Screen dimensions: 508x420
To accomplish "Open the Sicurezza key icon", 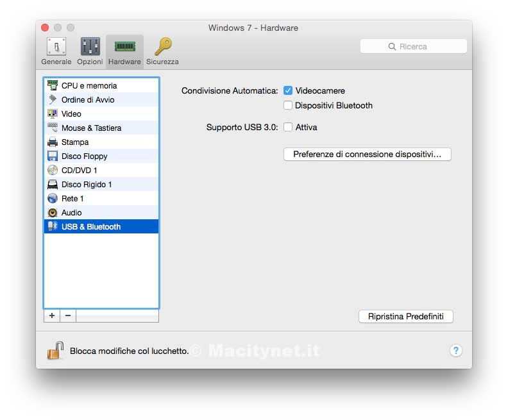I will 163,46.
